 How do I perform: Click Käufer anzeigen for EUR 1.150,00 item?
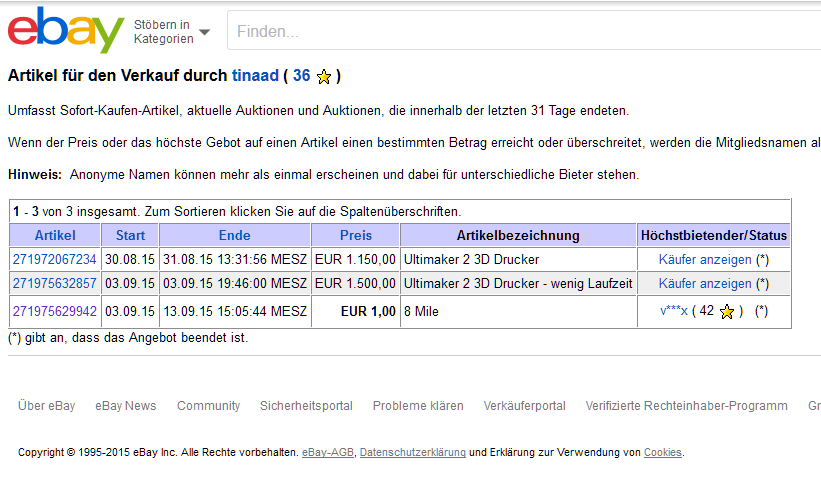pyautogui.click(x=705, y=259)
